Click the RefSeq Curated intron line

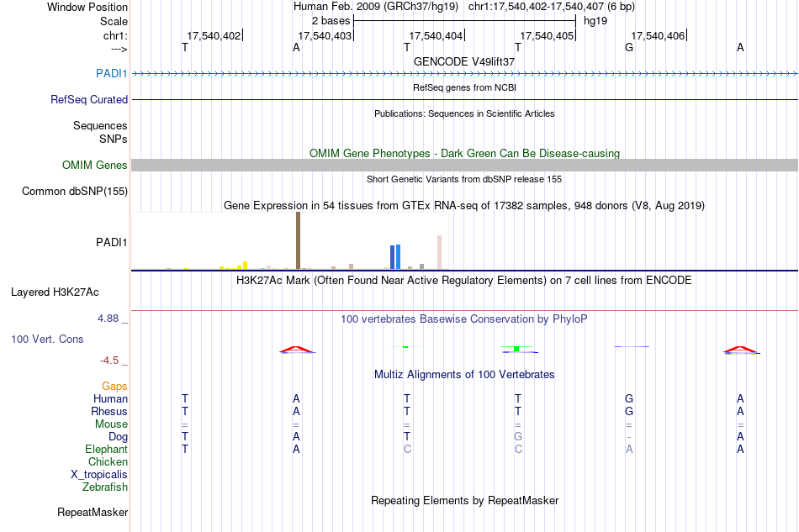pos(464,99)
